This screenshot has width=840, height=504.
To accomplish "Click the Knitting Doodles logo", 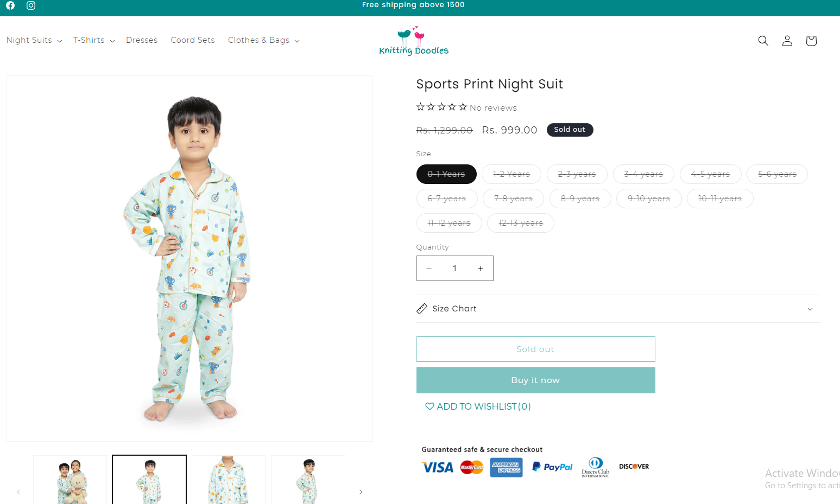I will (x=414, y=41).
